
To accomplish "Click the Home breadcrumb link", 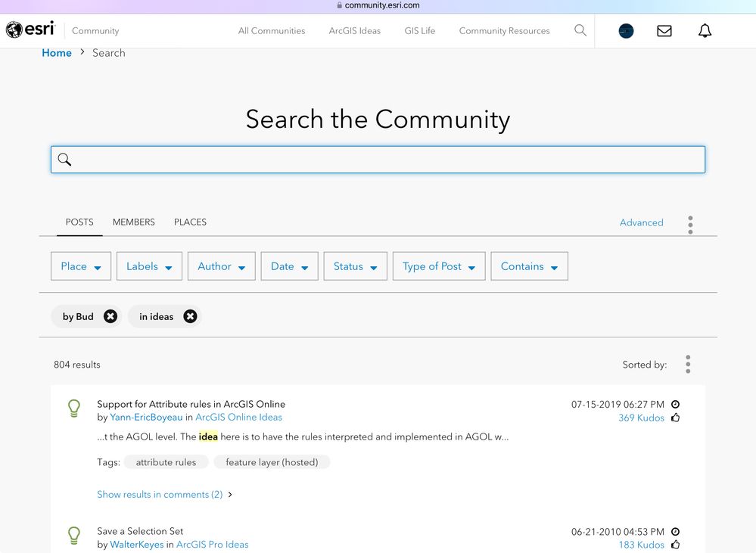I will 57,52.
